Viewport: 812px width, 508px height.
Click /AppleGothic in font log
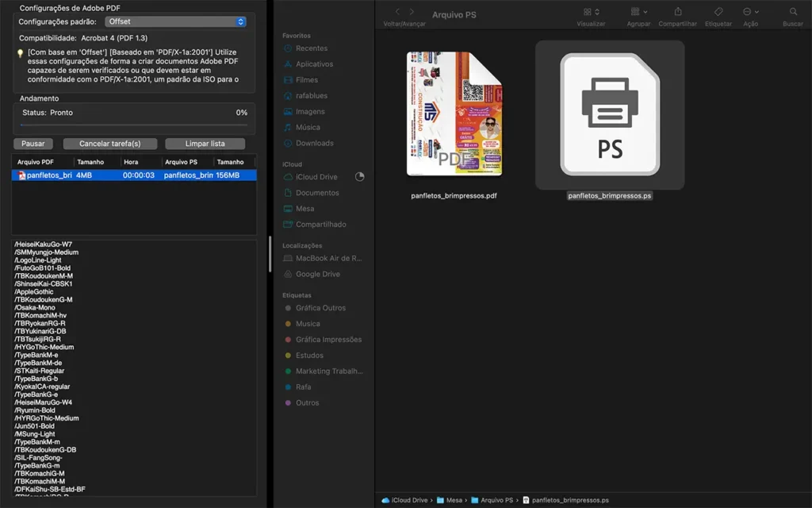coord(33,292)
